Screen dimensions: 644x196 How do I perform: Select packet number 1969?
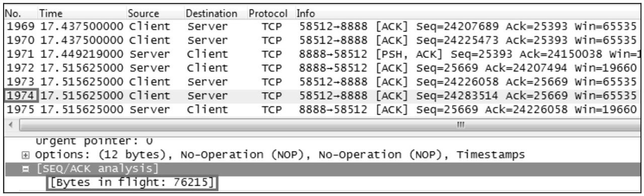(321, 26)
